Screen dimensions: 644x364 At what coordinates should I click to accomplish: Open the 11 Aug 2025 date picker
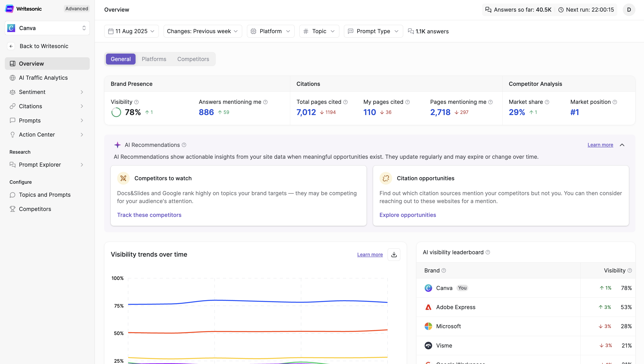(x=132, y=31)
